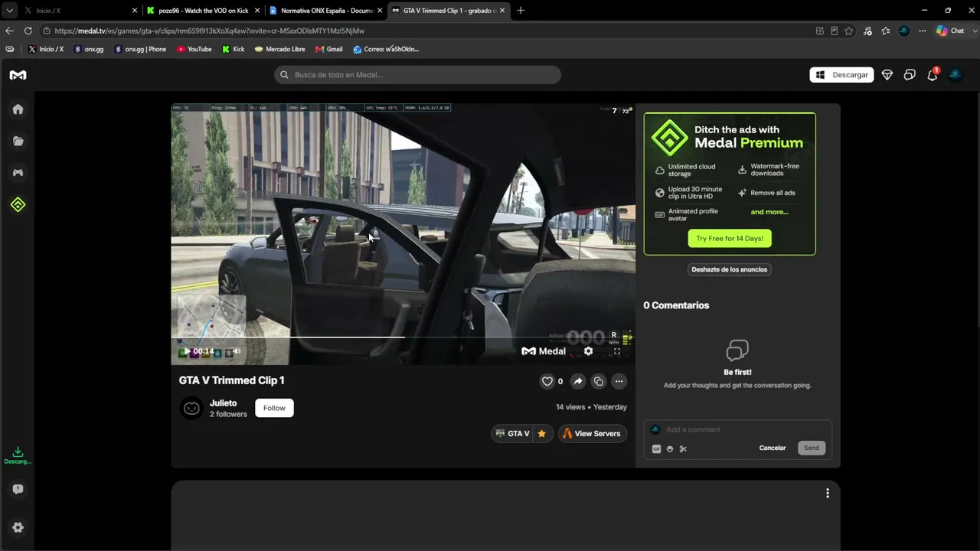Focus the Add a comment field
This screenshot has height=551, width=980.
click(x=738, y=429)
